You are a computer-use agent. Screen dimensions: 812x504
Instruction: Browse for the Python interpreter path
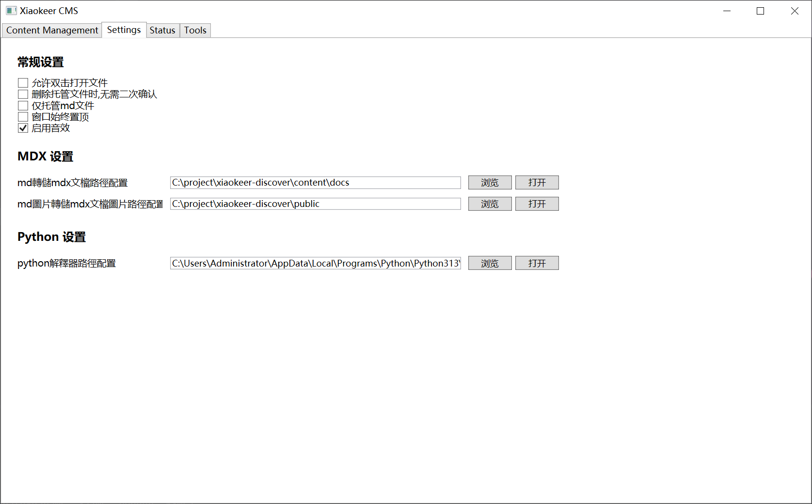click(x=490, y=263)
